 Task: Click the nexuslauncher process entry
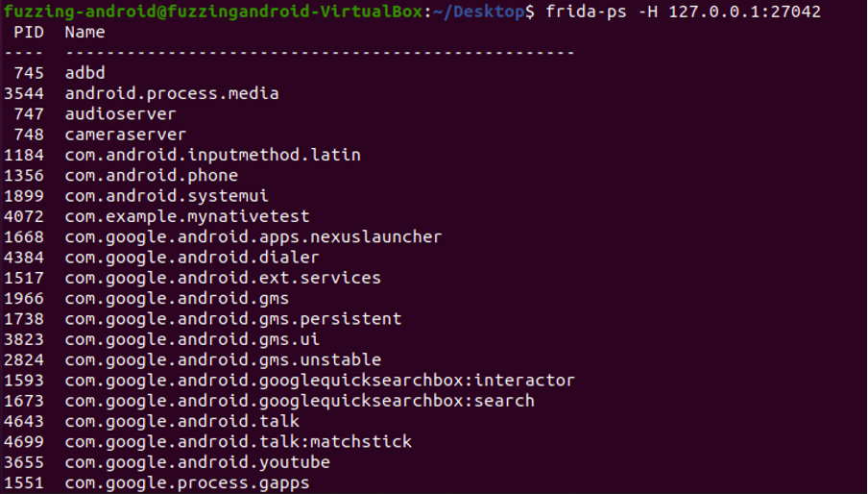(x=253, y=236)
